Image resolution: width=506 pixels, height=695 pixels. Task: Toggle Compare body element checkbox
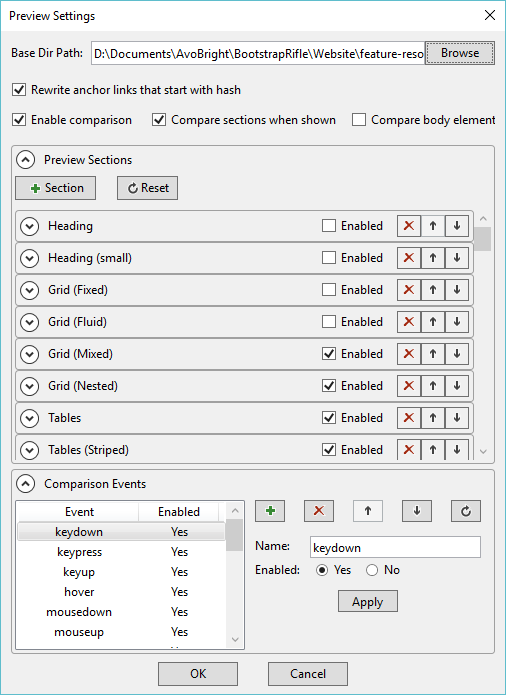pyautogui.click(x=358, y=120)
